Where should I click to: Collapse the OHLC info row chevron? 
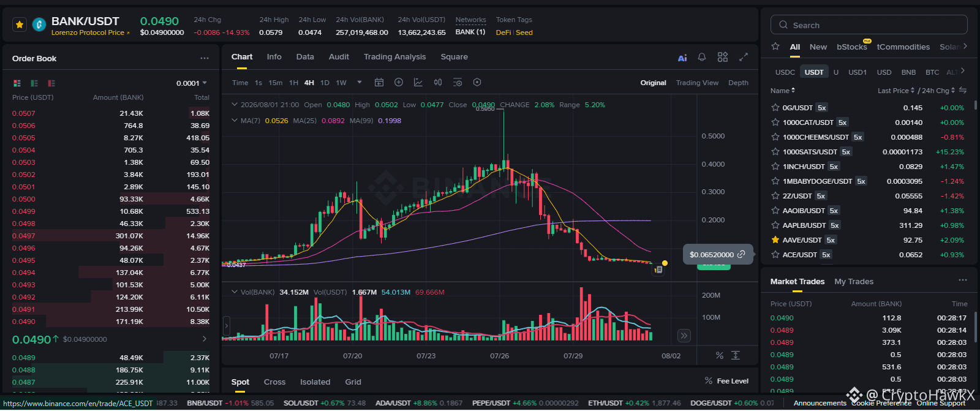[234, 105]
